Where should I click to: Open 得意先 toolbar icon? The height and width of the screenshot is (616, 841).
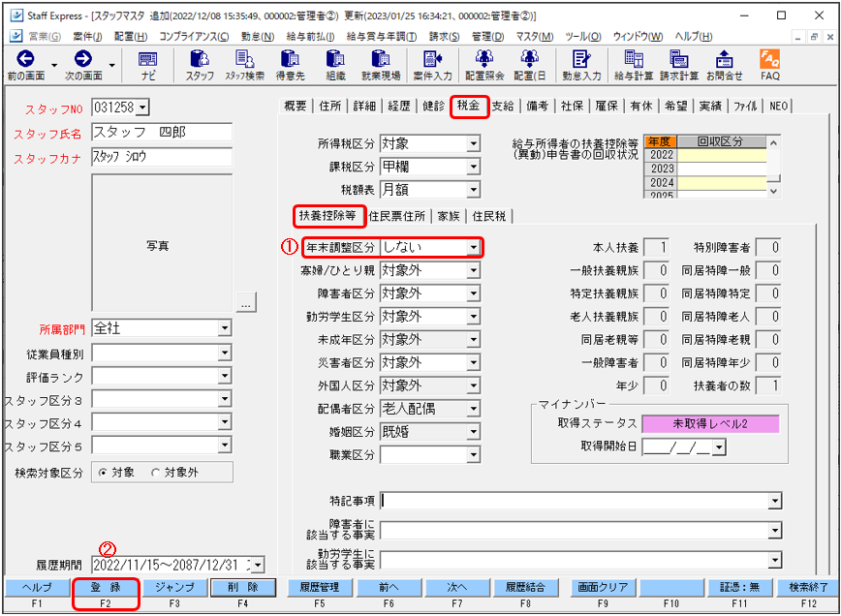290,58
